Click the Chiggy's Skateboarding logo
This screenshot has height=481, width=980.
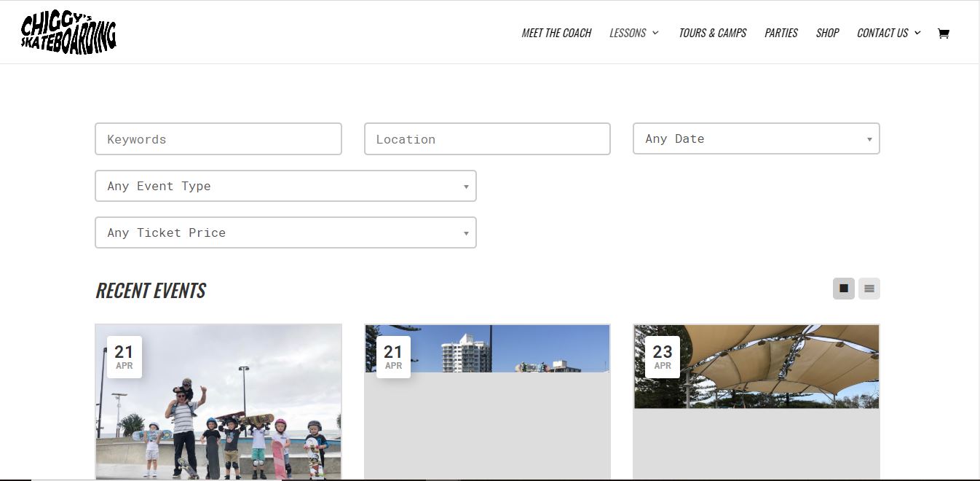pyautogui.click(x=68, y=34)
